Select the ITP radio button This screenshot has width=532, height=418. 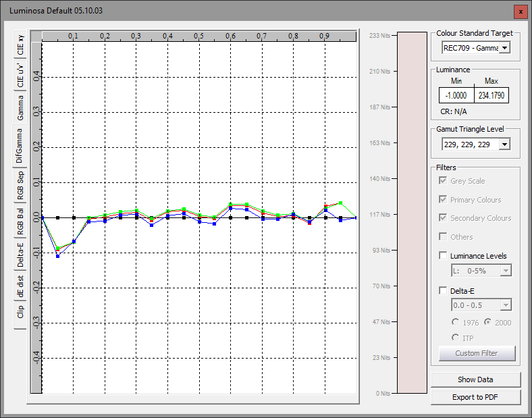point(455,337)
